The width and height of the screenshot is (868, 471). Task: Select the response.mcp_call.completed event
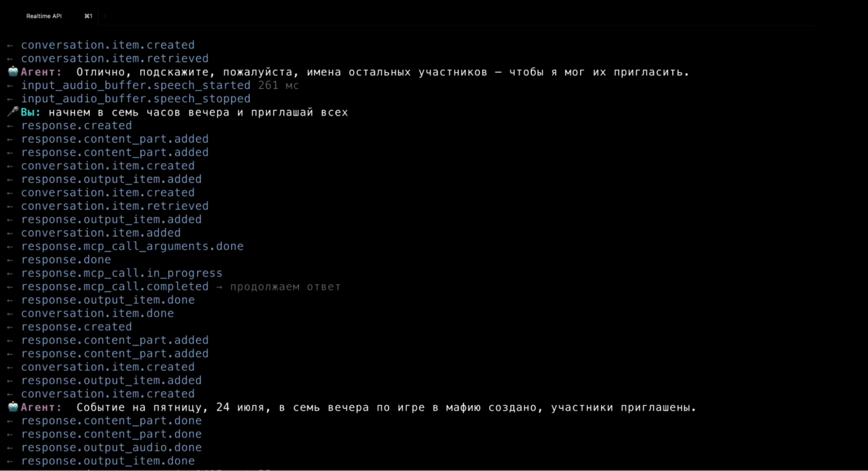[115, 287]
